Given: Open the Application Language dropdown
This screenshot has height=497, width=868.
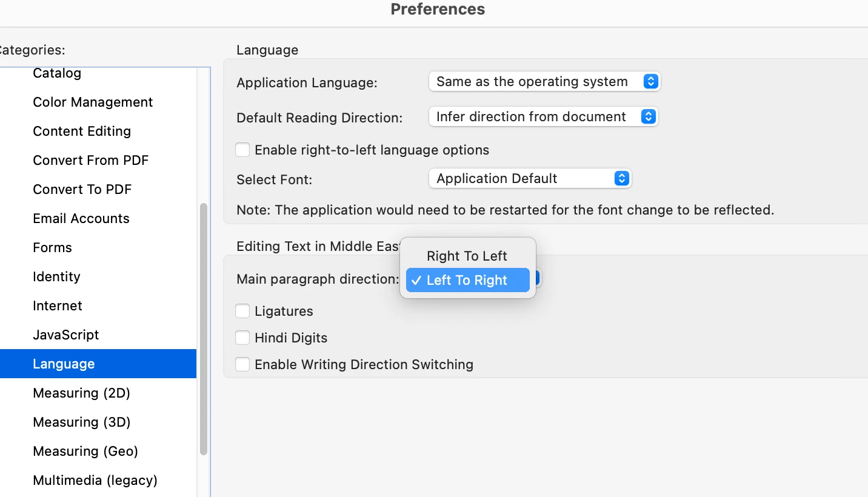Looking at the screenshot, I should pos(544,82).
